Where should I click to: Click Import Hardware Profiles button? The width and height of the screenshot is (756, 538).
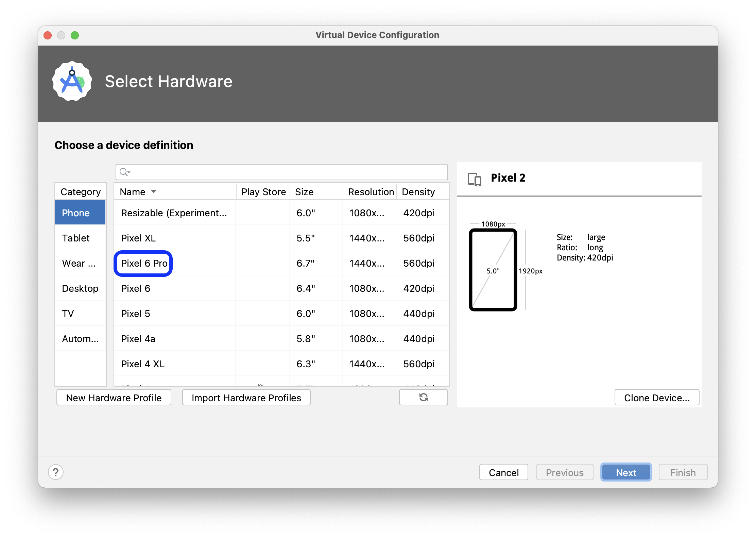pyautogui.click(x=246, y=397)
